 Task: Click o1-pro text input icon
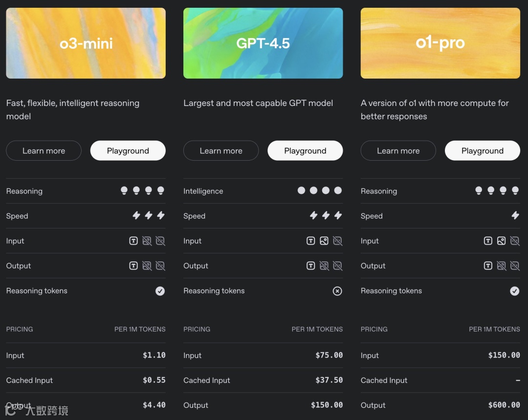click(x=488, y=241)
